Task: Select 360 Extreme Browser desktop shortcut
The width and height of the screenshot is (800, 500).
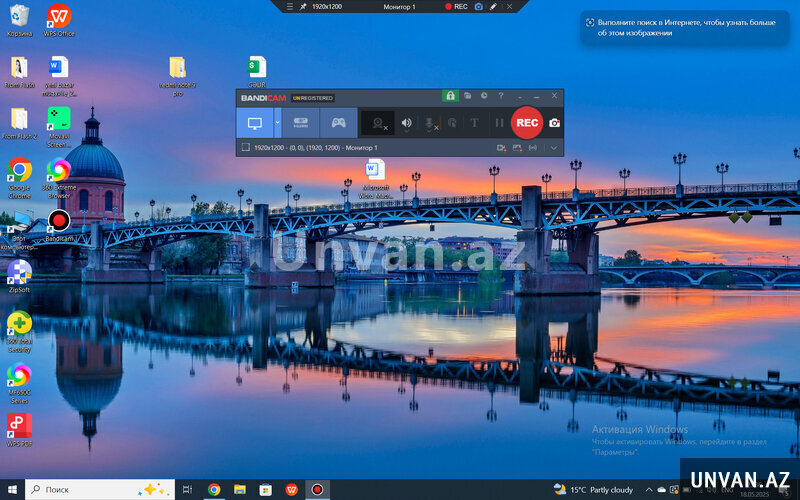Action: (59, 178)
